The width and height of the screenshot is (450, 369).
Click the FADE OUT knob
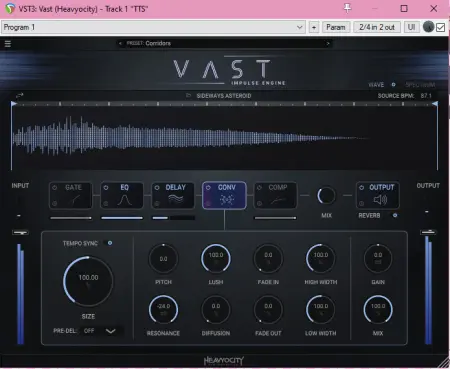click(x=268, y=310)
